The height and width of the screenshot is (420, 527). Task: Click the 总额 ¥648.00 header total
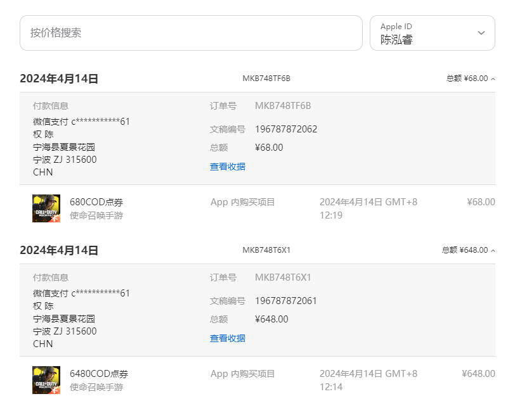[465, 250]
